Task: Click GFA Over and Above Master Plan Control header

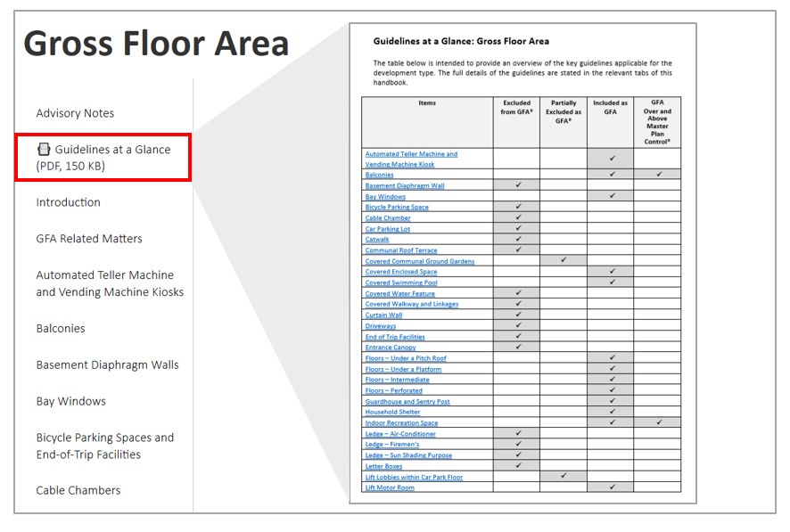Action: (657, 122)
